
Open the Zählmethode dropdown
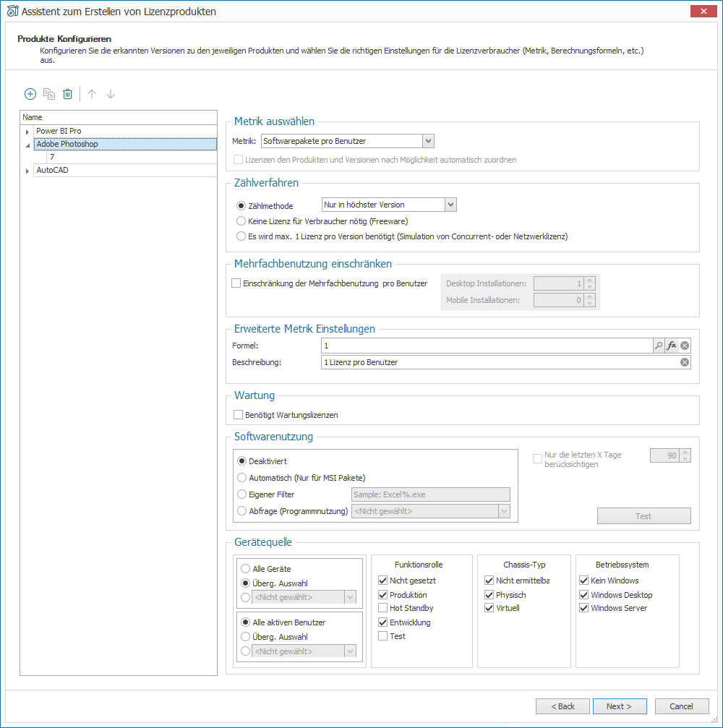[450, 205]
